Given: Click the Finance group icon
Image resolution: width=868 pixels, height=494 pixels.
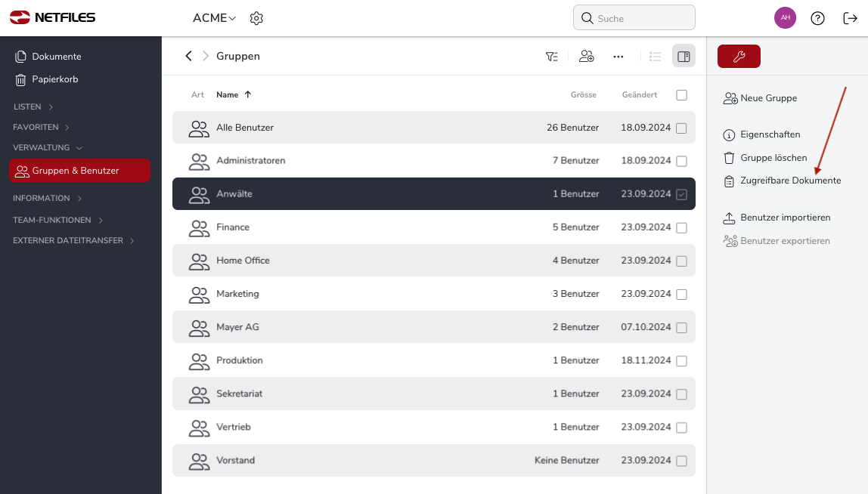Looking at the screenshot, I should pyautogui.click(x=199, y=228).
